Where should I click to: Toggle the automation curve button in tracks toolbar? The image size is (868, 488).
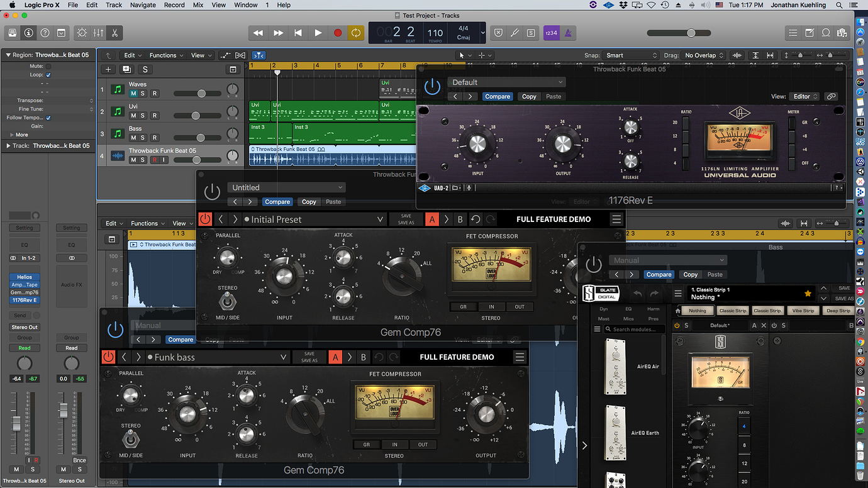pyautogui.click(x=226, y=55)
